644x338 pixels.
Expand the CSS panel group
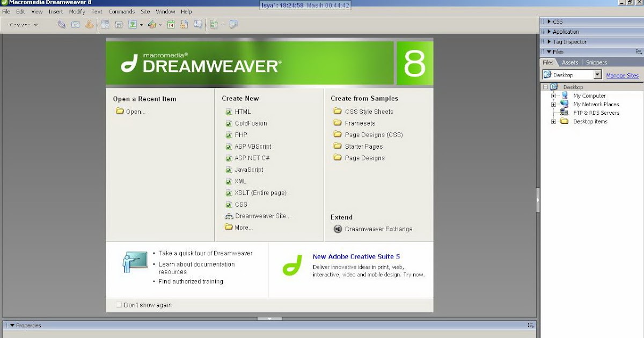tap(549, 22)
